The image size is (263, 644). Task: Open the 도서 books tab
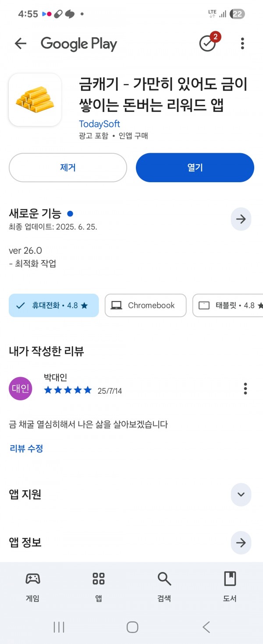pyautogui.click(x=230, y=586)
